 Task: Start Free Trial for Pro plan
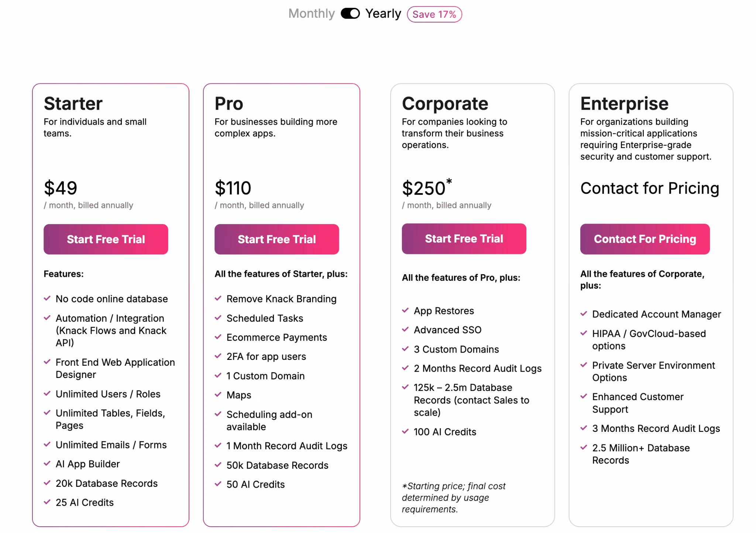pyautogui.click(x=277, y=239)
